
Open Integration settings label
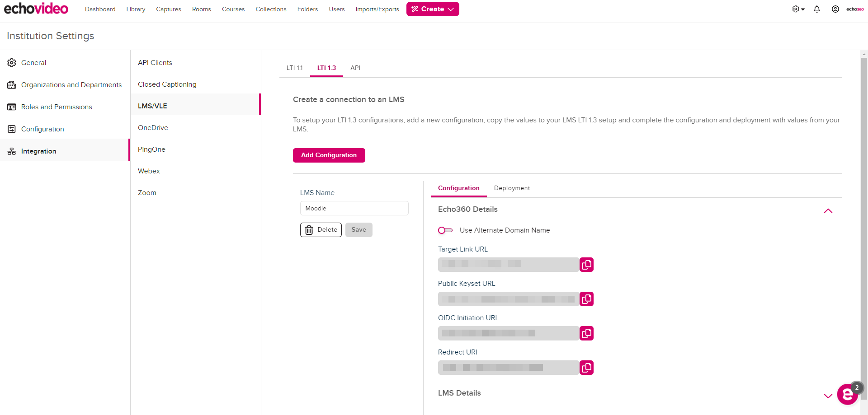tap(39, 151)
